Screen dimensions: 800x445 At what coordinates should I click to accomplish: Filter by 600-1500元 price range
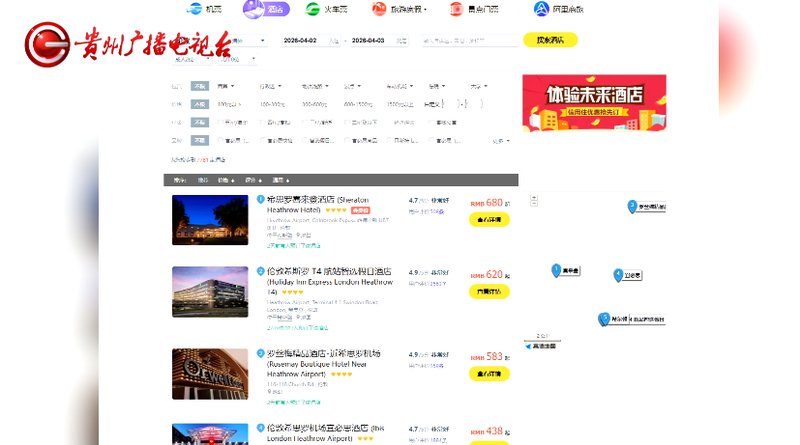coord(358,104)
